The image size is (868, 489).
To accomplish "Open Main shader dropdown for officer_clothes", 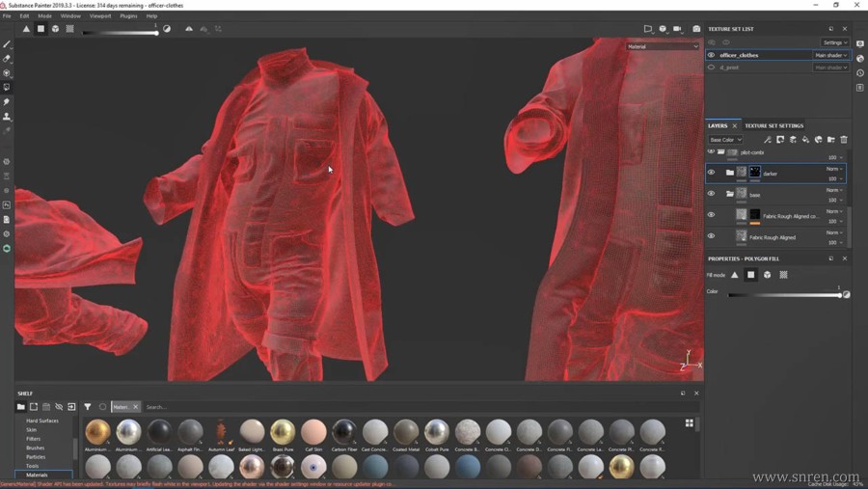I will [x=830, y=55].
